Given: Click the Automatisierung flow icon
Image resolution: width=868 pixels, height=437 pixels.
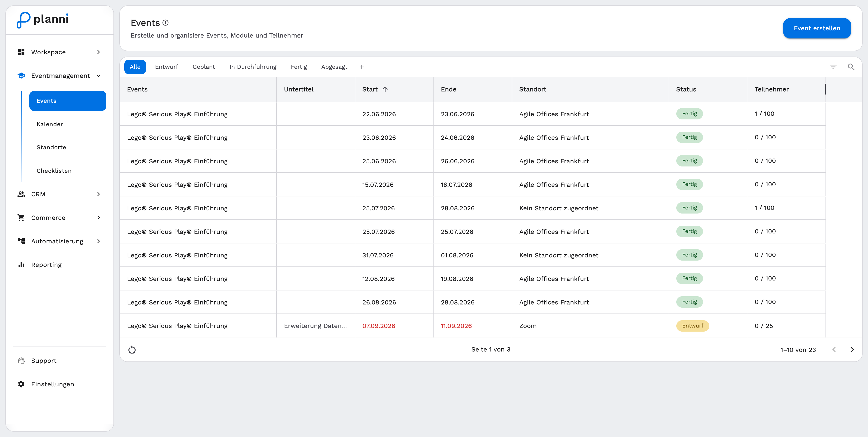Looking at the screenshot, I should pyautogui.click(x=21, y=241).
